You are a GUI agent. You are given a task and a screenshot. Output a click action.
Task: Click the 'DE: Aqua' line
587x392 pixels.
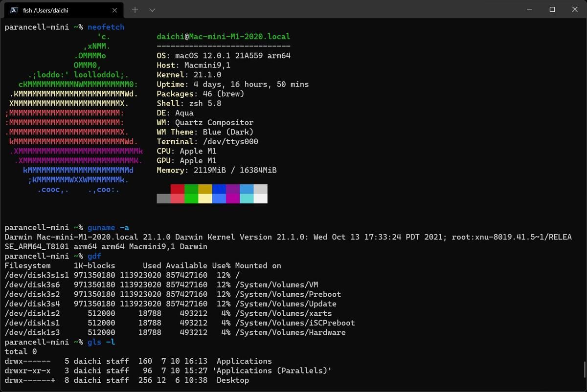point(175,113)
